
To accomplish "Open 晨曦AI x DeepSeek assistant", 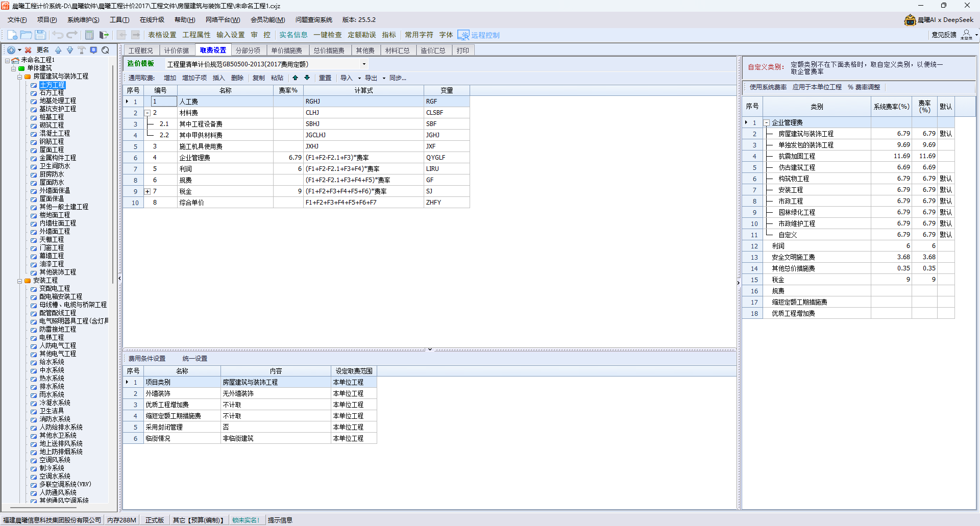I will (x=939, y=20).
